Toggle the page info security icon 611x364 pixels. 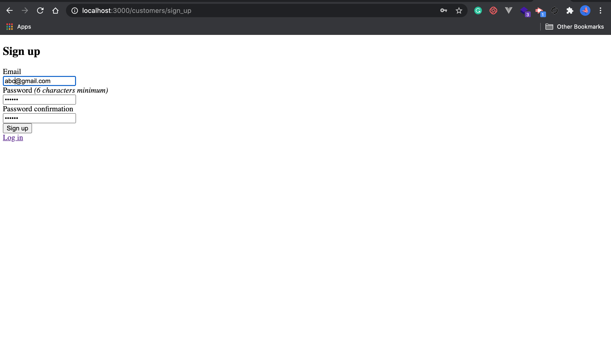(75, 11)
